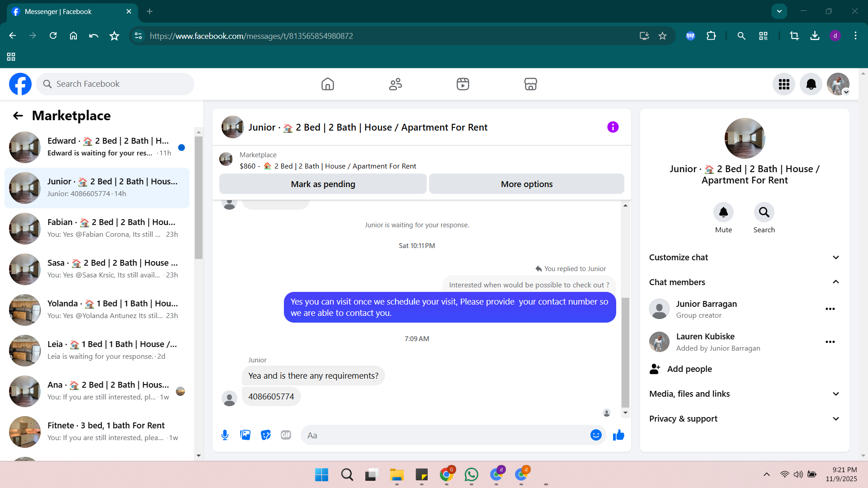Open the Facebook menu grid icon

point(784,84)
